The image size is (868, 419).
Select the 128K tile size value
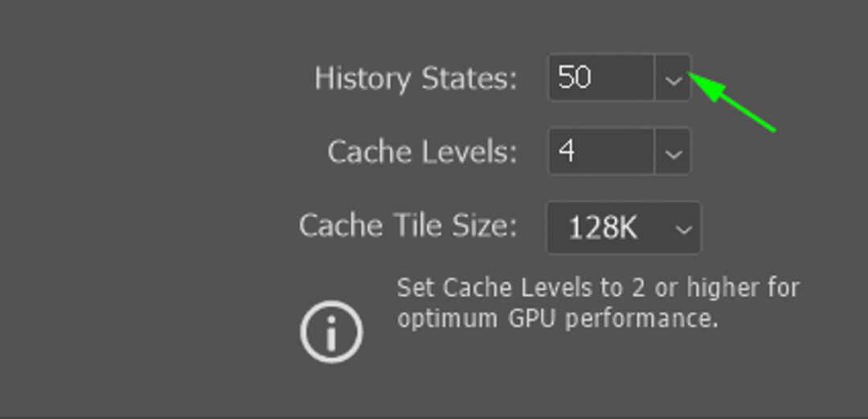(x=603, y=228)
